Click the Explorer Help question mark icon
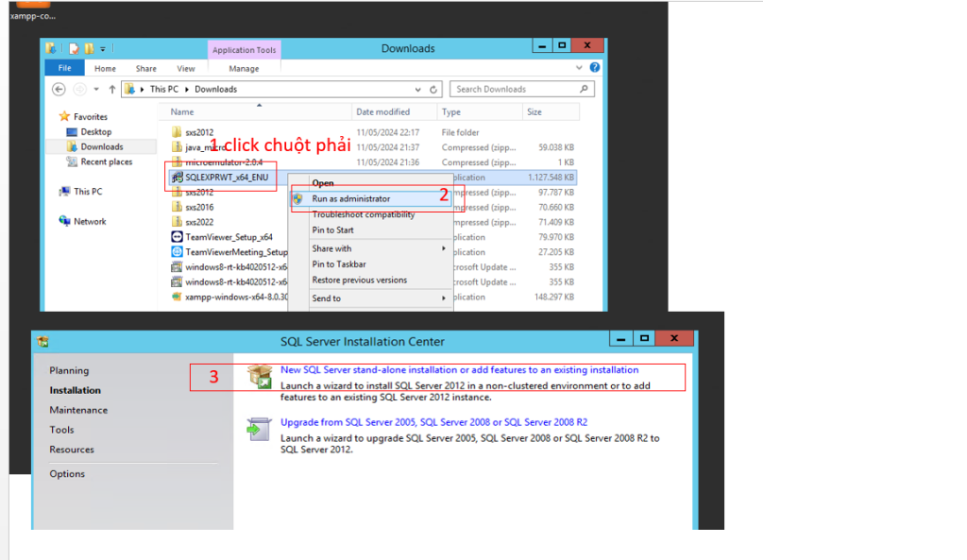This screenshot has height=560, width=967. 595,67
